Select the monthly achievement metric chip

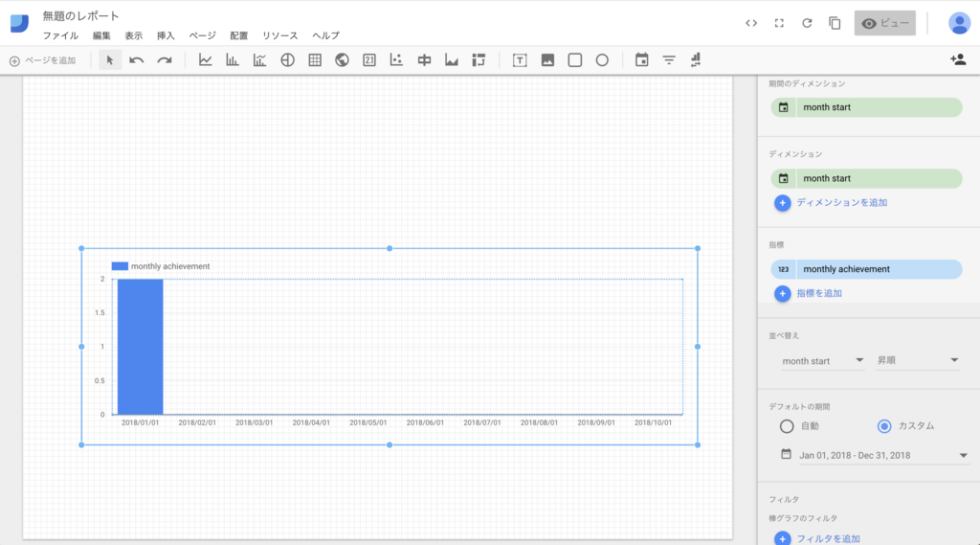[866, 269]
